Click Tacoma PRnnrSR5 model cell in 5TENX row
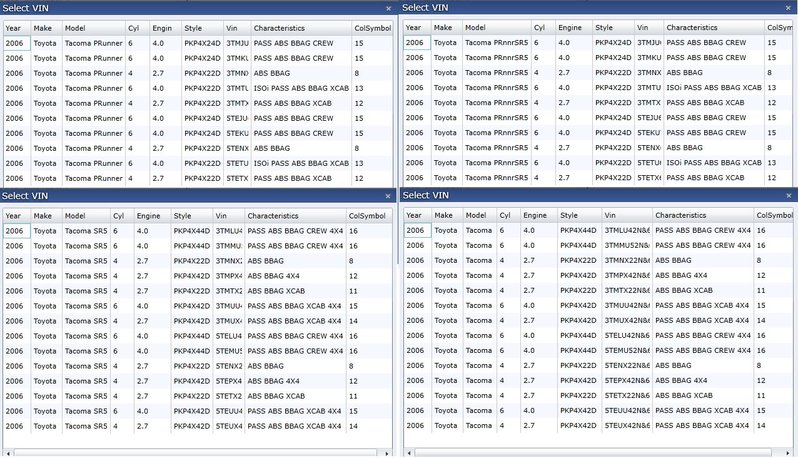 tap(496, 148)
